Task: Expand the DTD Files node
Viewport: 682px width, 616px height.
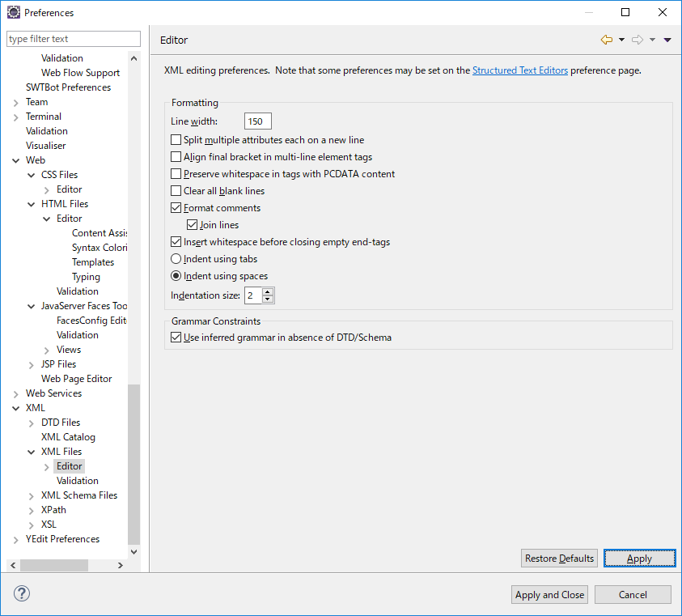Action: [x=32, y=423]
